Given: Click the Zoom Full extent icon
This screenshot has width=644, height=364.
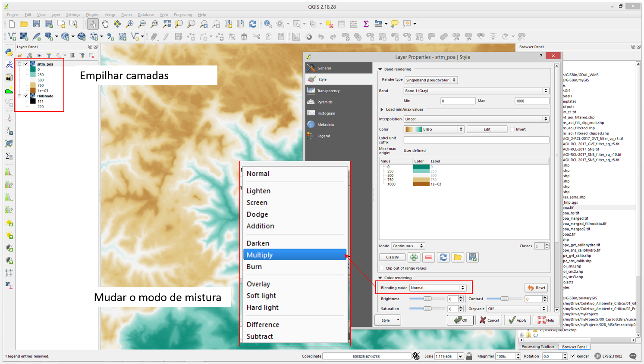Looking at the screenshot, I should click(x=166, y=24).
